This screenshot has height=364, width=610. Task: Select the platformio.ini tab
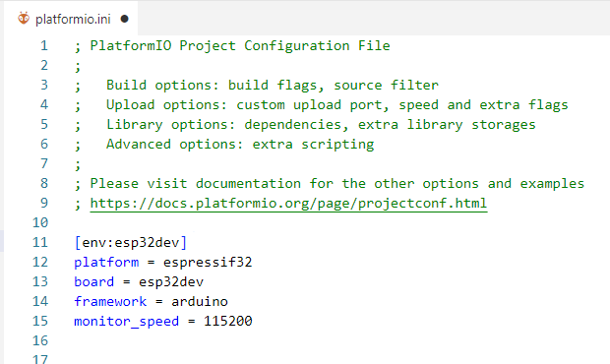tap(71, 19)
